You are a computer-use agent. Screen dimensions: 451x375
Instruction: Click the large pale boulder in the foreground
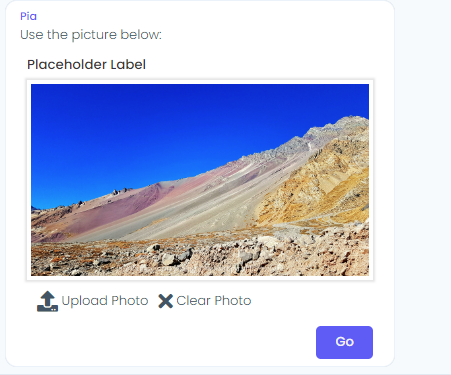[x=169, y=259]
